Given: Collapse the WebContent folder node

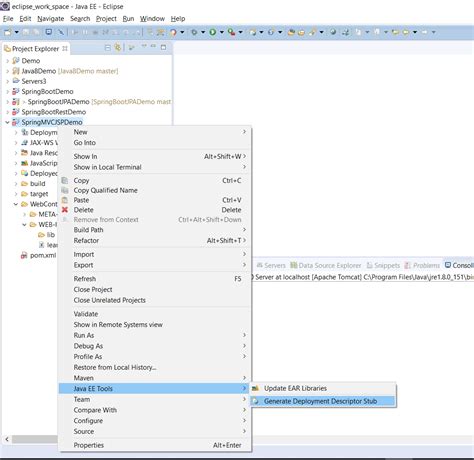Looking at the screenshot, I should coord(16,204).
